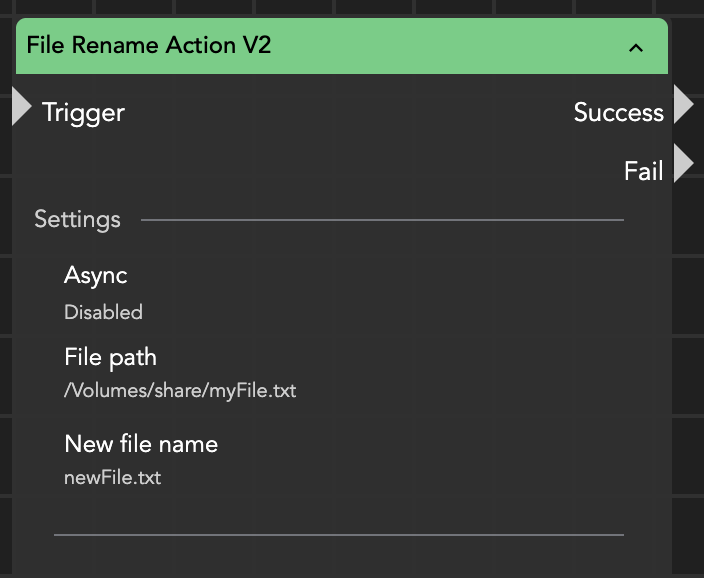Click the empty node body between Trigger and Success

point(340,113)
